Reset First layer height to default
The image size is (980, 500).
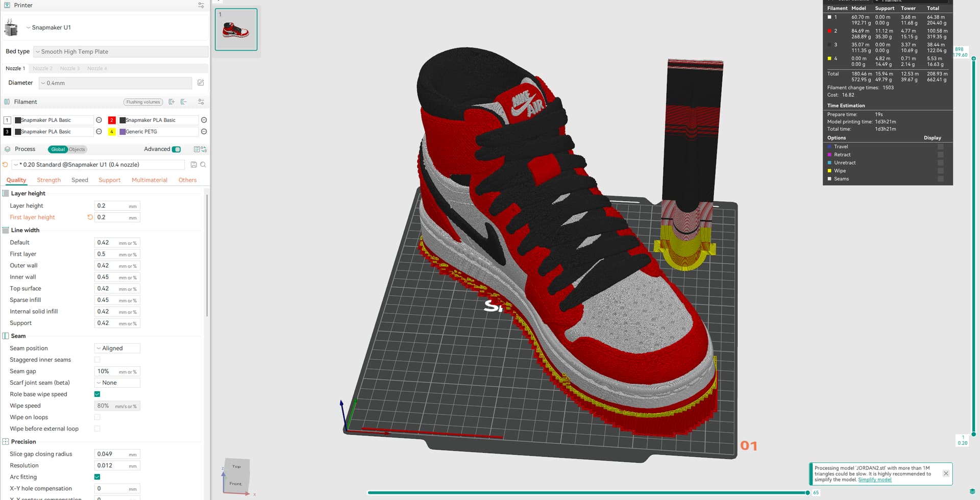[x=90, y=217]
